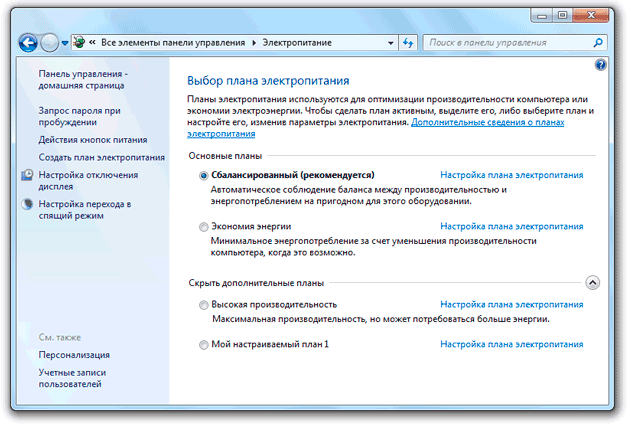Click the «Электропитание» breadcrumb
Image resolution: width=628 pixels, height=425 pixels.
297,42
